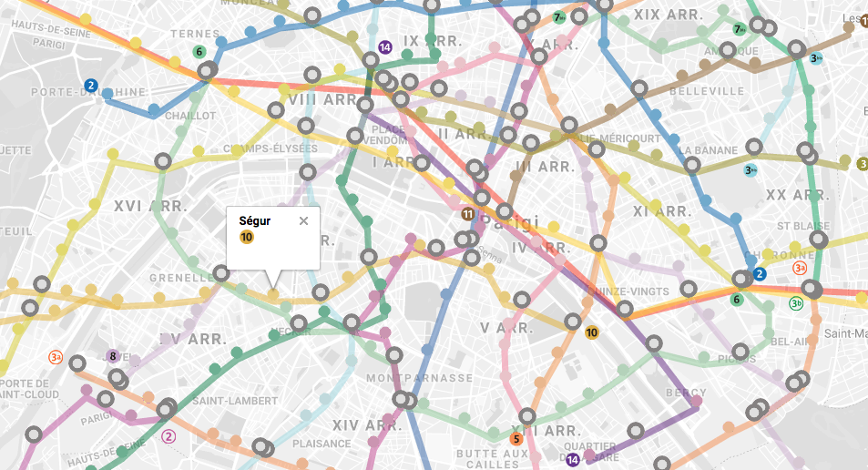Close the Ségur station popup
The height and width of the screenshot is (470, 868).
(303, 221)
